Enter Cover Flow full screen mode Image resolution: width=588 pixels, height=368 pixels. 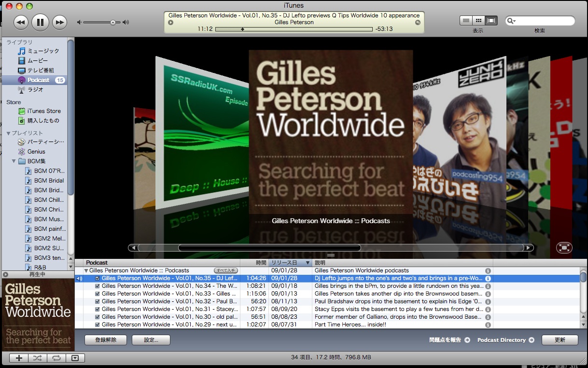[564, 247]
